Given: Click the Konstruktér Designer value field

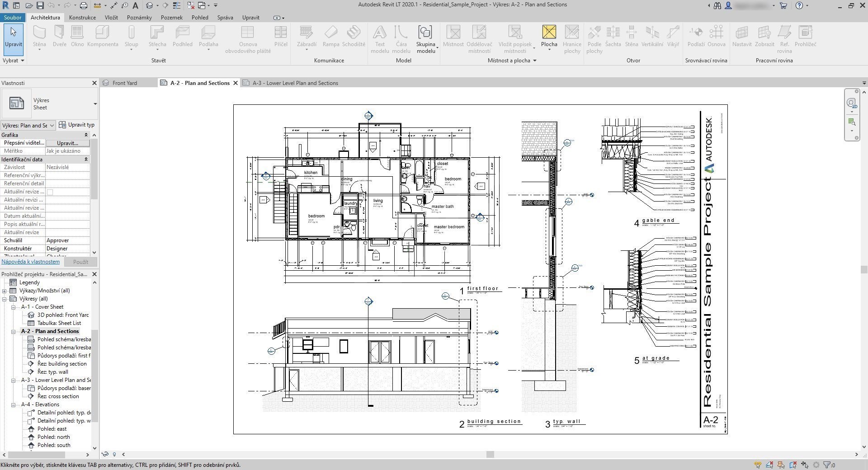Looking at the screenshot, I should coord(68,249).
